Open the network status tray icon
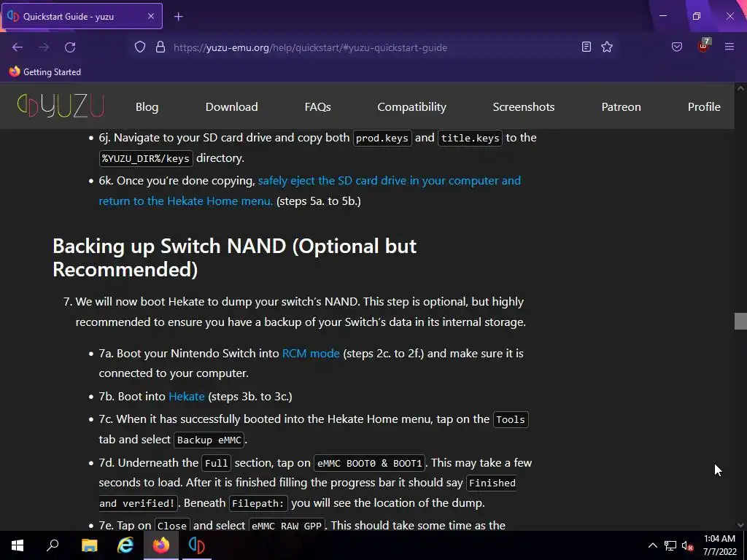Viewport: 747px width, 560px height. pyautogui.click(x=670, y=545)
